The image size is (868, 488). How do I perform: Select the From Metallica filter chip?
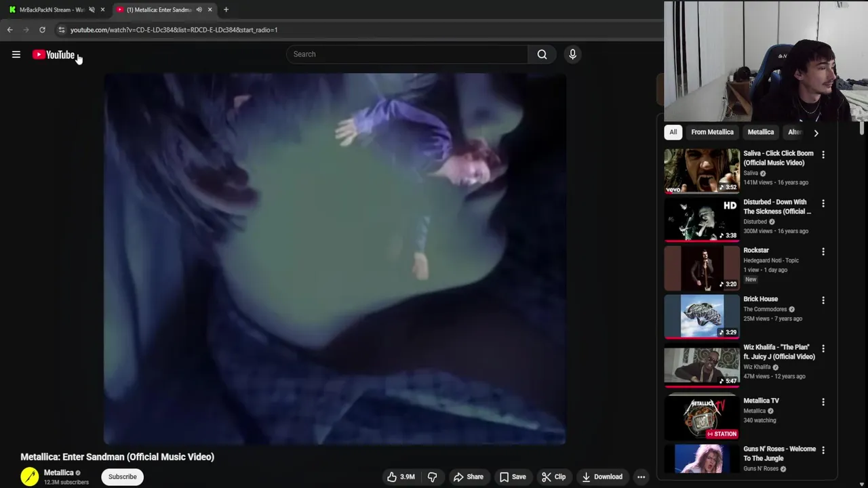coord(712,132)
